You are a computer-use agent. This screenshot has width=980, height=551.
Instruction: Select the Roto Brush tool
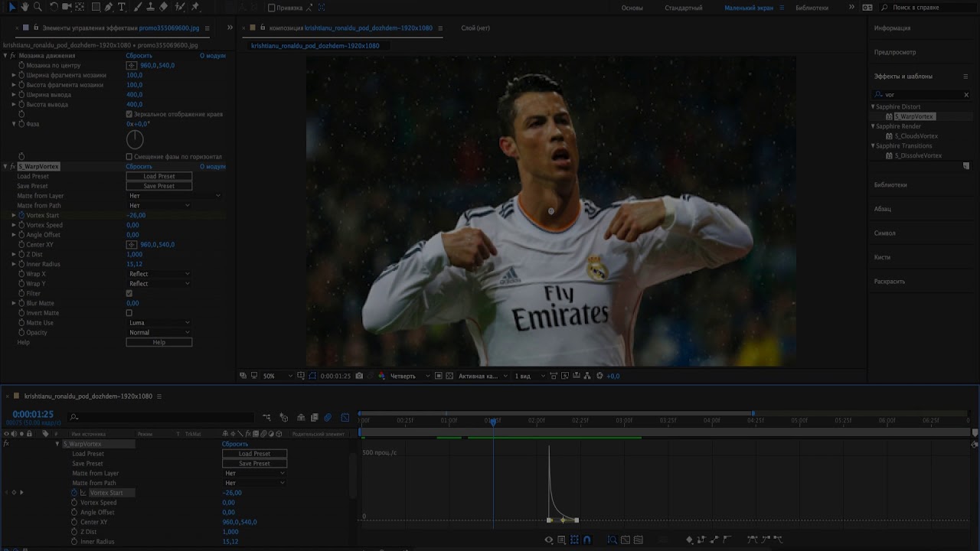coord(180,7)
